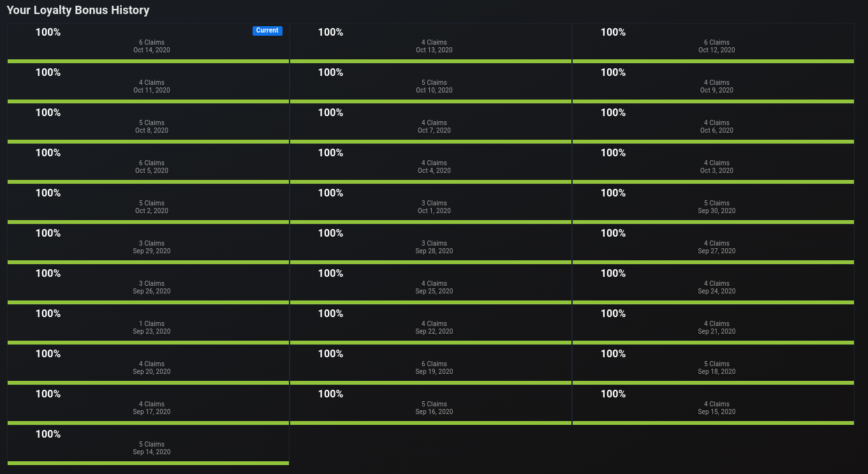Open the Oct 13, 2020 loyalty entry
The image size is (868, 474).
pyautogui.click(x=431, y=43)
